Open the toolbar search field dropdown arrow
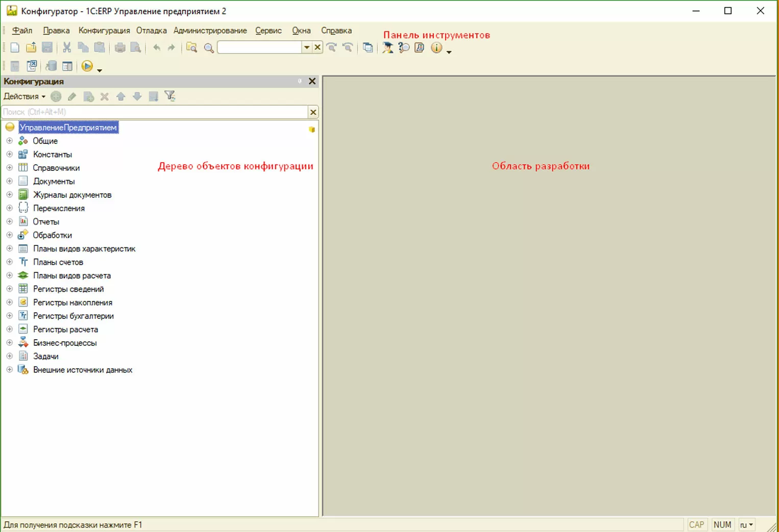This screenshot has height=532, width=779. click(x=307, y=47)
